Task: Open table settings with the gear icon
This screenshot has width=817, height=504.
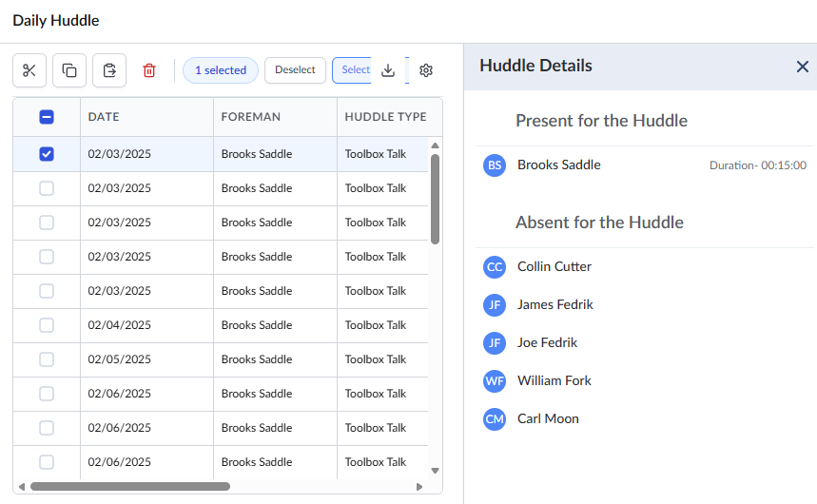Action: 426,70
